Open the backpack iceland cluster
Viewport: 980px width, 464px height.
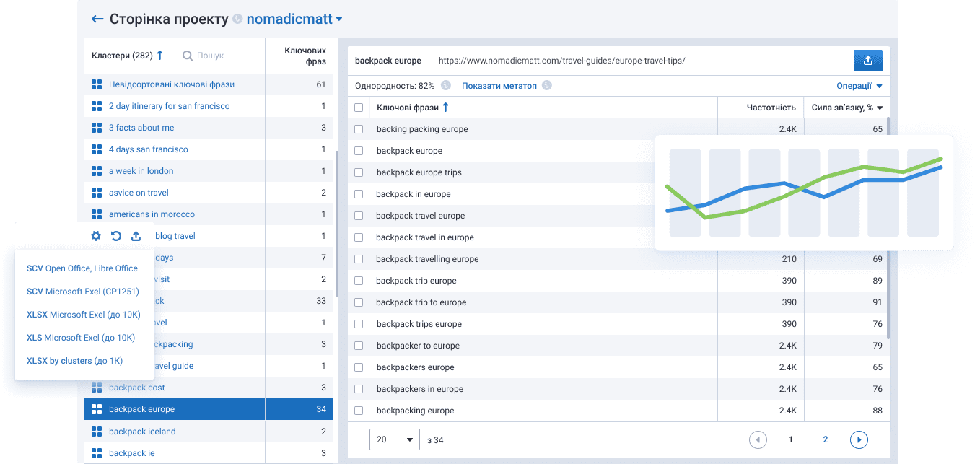click(x=142, y=432)
